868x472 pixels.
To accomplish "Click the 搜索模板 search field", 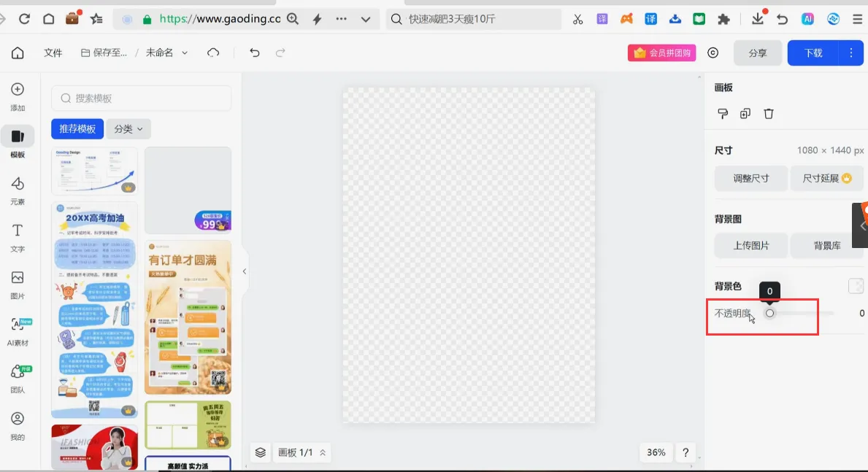I will coord(141,98).
